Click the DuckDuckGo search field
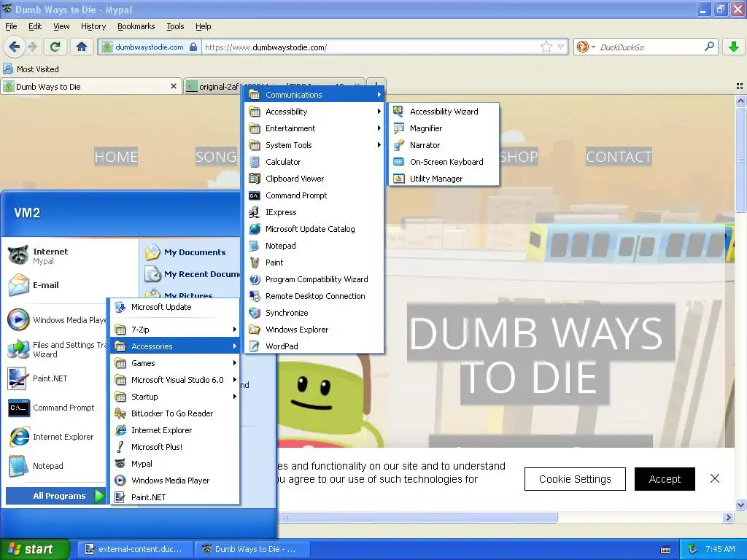This screenshot has width=747, height=560. (x=650, y=47)
